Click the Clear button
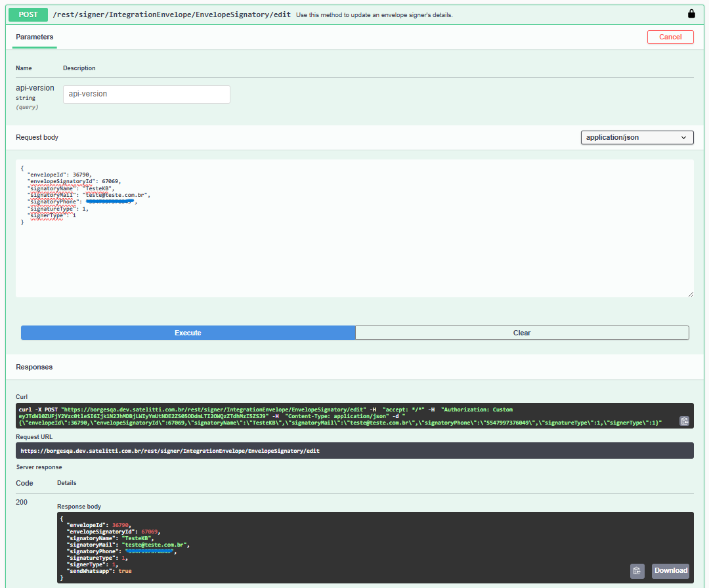Viewport: 709px width, 588px height. click(522, 333)
